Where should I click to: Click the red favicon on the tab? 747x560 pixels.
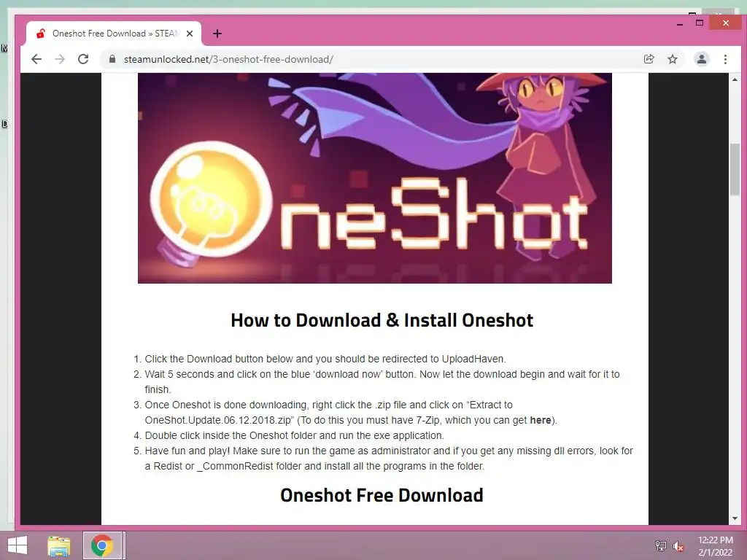(x=41, y=34)
